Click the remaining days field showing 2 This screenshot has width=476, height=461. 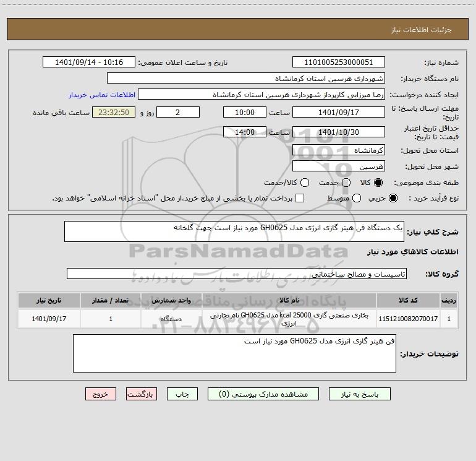click(x=178, y=112)
